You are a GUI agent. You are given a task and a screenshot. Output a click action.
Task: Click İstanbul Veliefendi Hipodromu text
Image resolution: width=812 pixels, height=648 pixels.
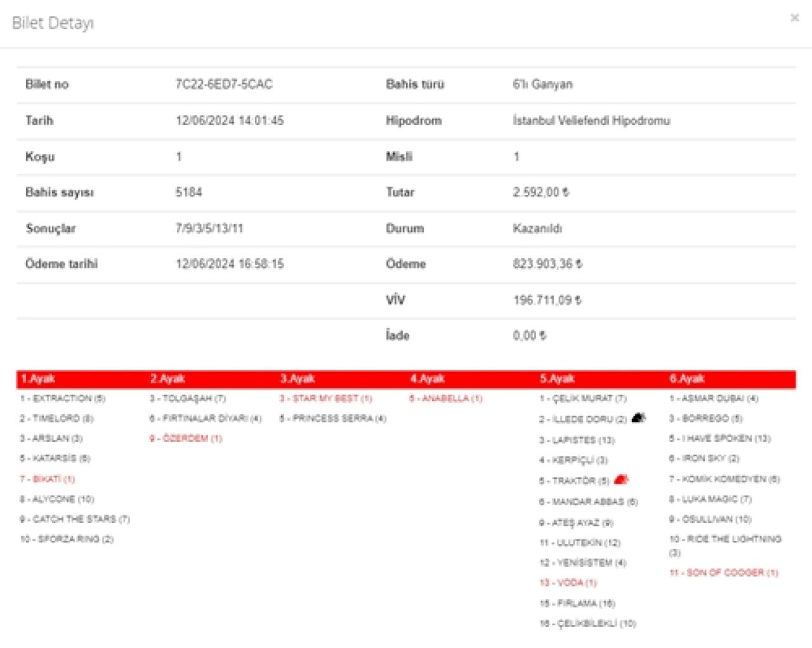[x=591, y=121]
